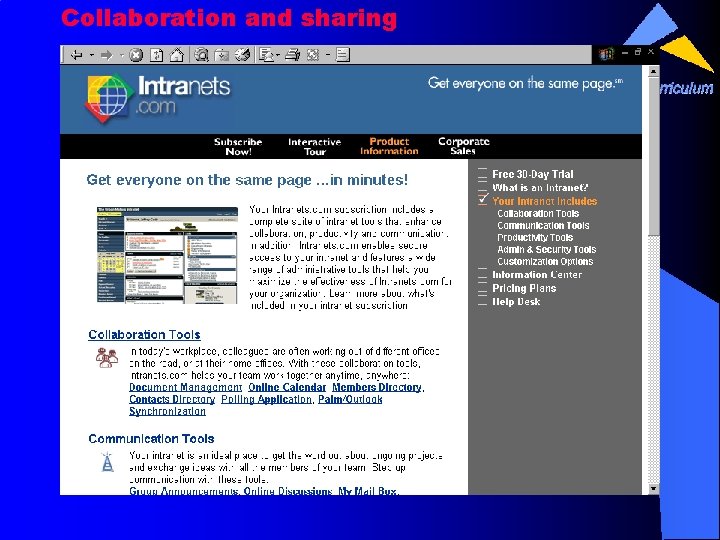
Task: Open Corporate Sales navigation tab
Action: 463,146
